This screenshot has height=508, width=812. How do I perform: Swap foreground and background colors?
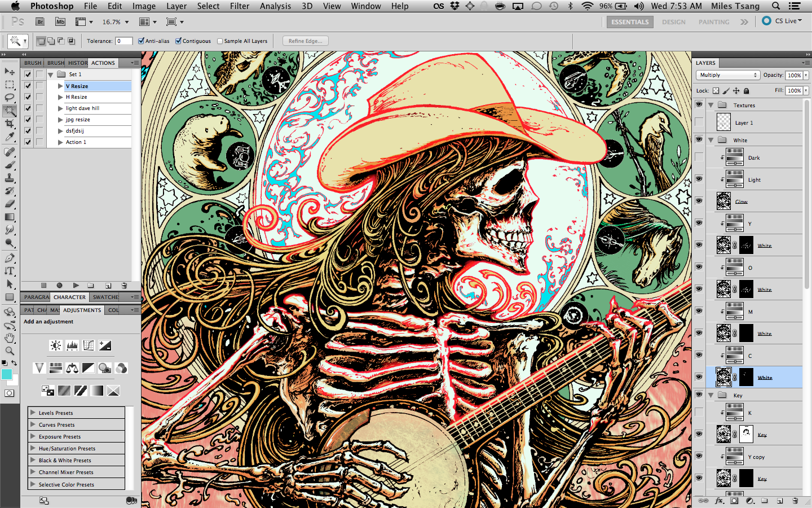coord(15,363)
